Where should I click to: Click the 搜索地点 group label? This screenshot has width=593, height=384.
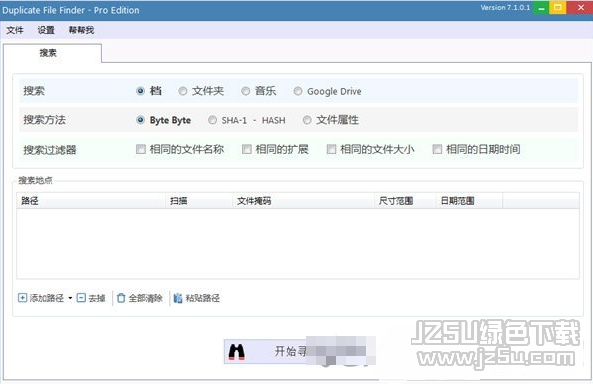coord(36,180)
